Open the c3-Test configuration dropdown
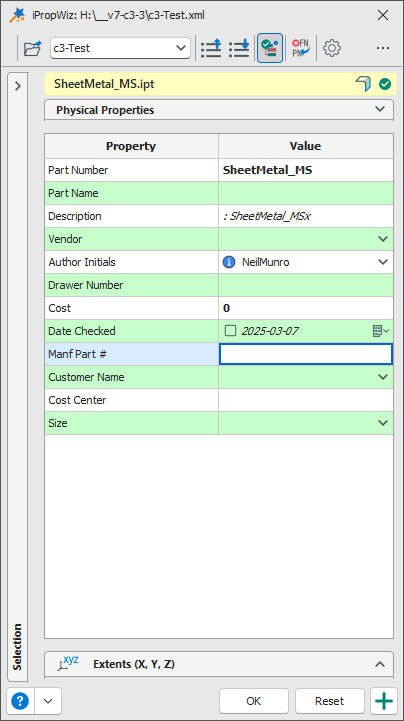Screen dimensions: 404x721 click(120, 48)
